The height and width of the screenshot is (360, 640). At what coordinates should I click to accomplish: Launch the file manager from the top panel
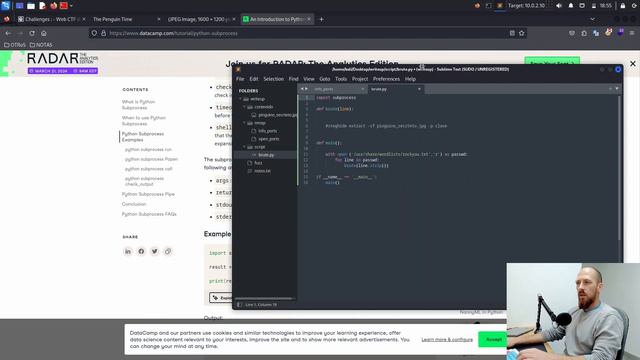pyautogui.click(x=31, y=6)
